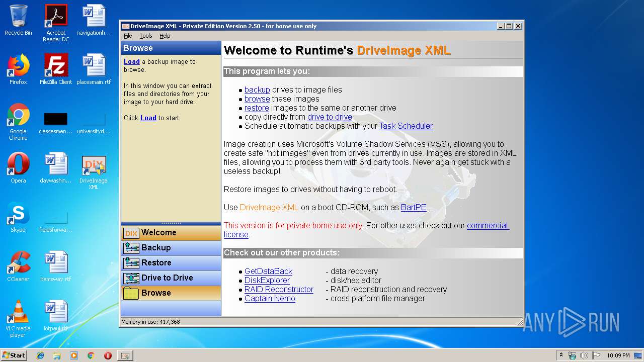Click the yellow folder Browse icon
Screen dimensions: 644x362
point(131,293)
